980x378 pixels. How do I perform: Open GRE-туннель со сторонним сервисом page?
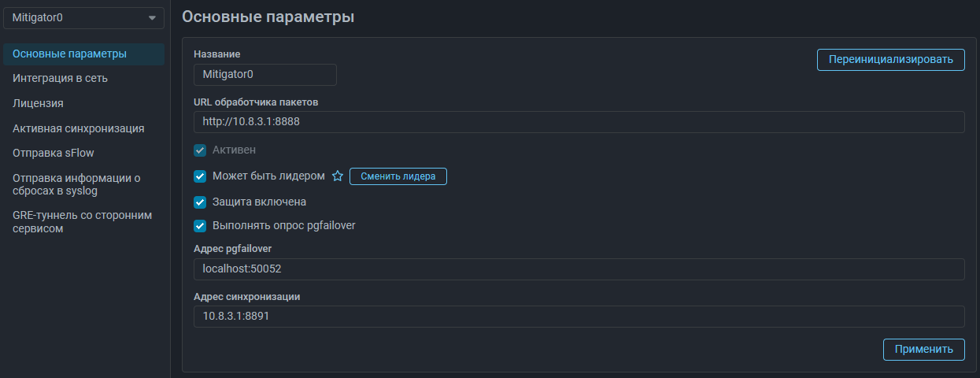[82, 221]
